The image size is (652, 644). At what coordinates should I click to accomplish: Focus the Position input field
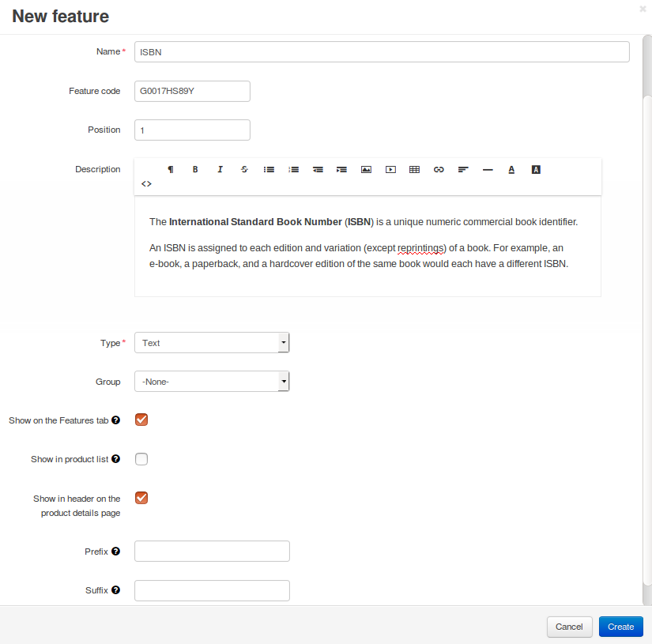click(x=192, y=130)
